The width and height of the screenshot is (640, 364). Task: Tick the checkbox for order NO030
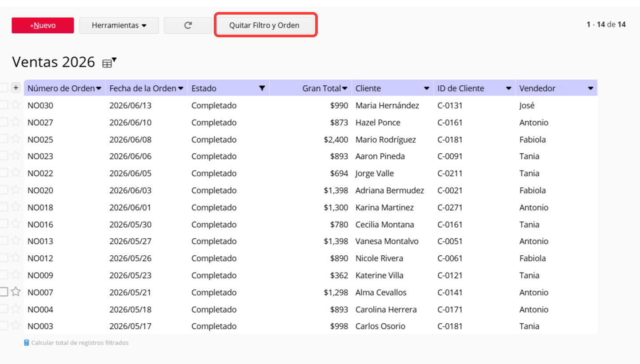pyautogui.click(x=4, y=105)
